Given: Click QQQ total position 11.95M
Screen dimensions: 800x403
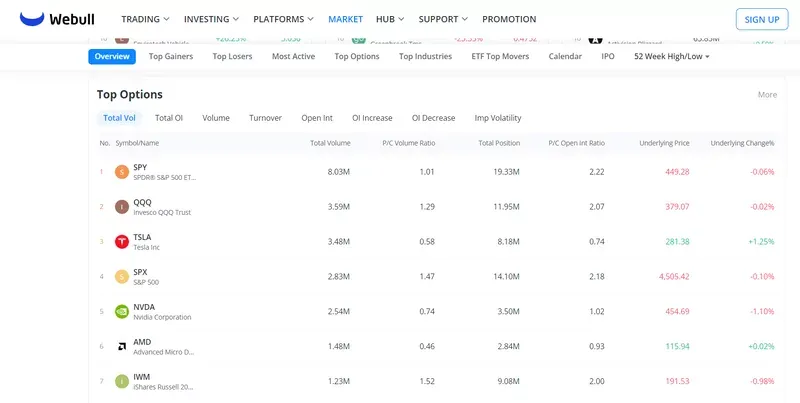Looking at the screenshot, I should [506, 207].
